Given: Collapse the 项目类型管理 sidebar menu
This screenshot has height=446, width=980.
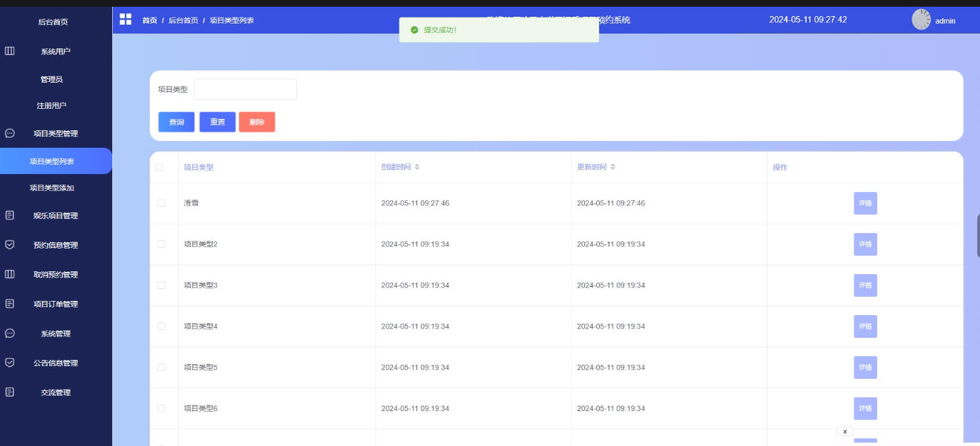Looking at the screenshot, I should pyautogui.click(x=56, y=134).
